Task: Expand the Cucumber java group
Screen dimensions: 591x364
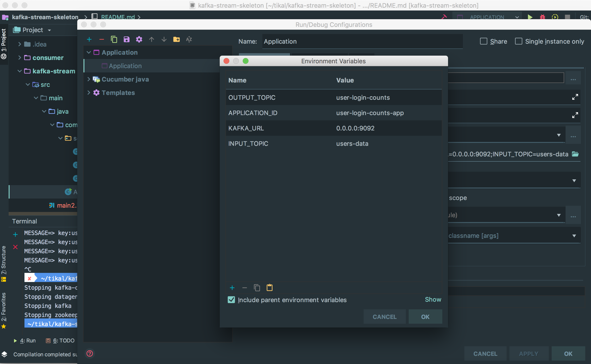Action: 89,79
